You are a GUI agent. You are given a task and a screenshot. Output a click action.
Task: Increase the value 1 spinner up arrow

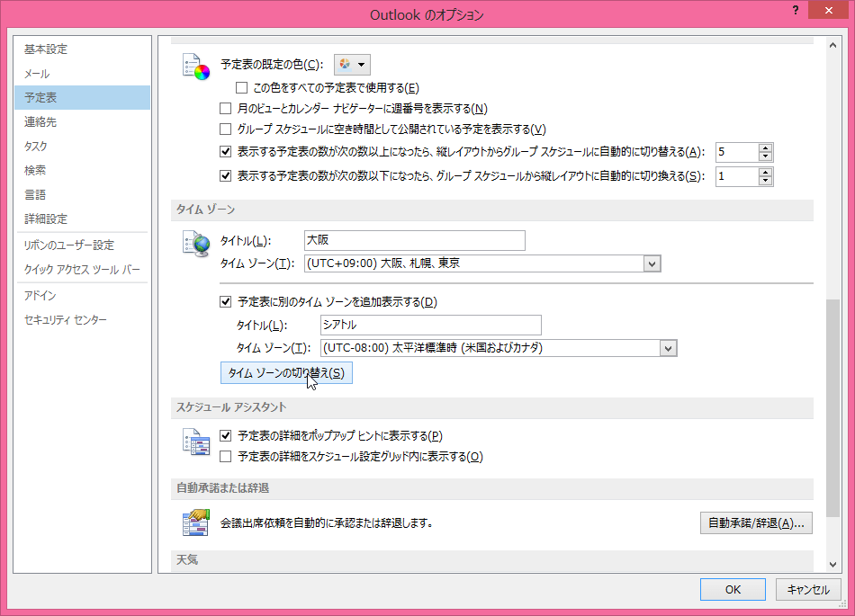[x=766, y=172]
